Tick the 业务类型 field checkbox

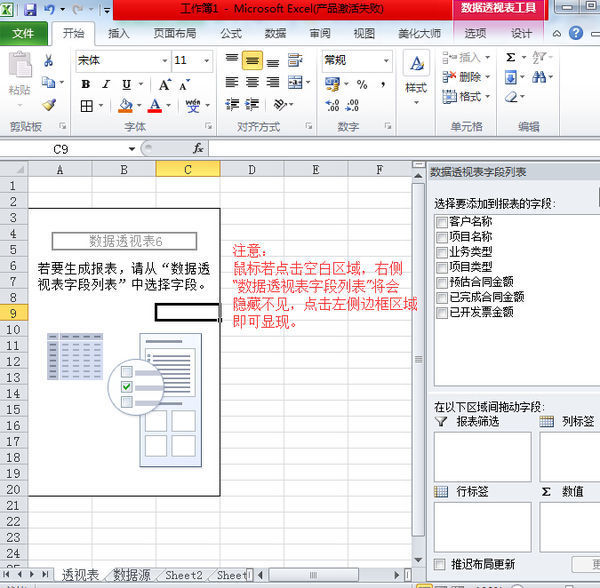point(441,252)
